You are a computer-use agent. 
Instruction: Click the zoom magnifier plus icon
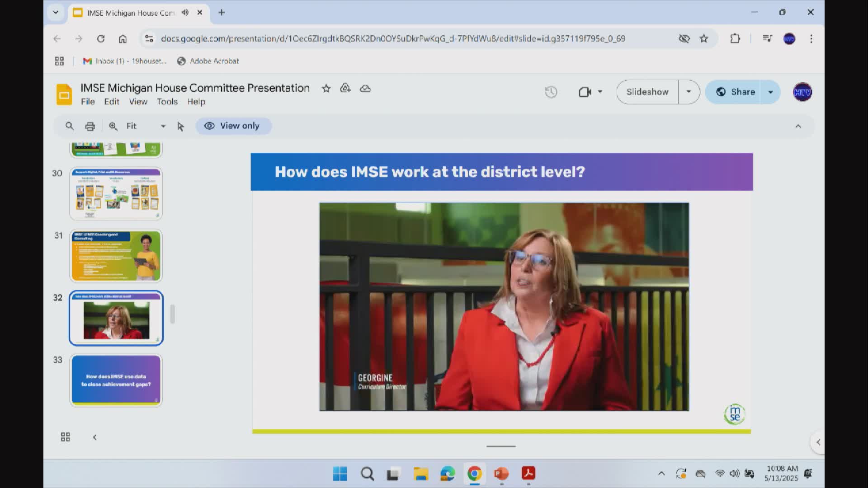point(113,127)
